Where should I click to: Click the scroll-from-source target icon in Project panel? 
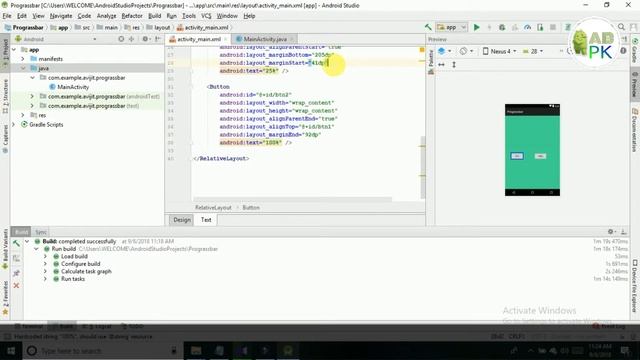pos(121,39)
